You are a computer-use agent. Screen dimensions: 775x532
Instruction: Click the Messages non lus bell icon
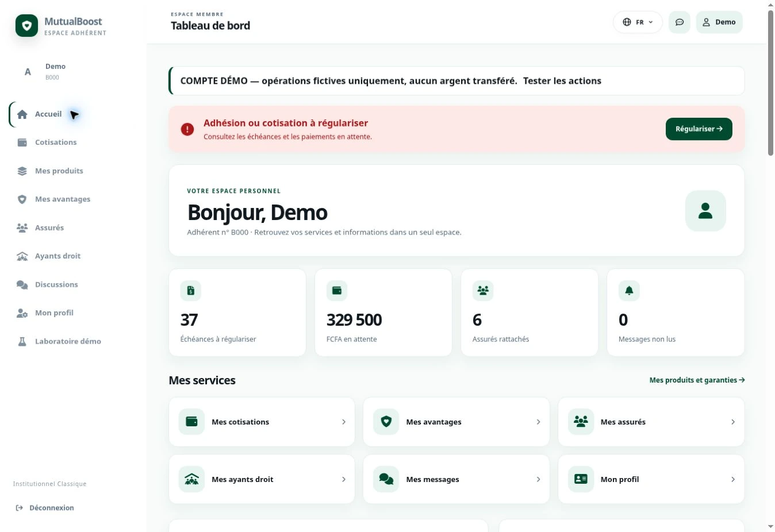tap(629, 291)
